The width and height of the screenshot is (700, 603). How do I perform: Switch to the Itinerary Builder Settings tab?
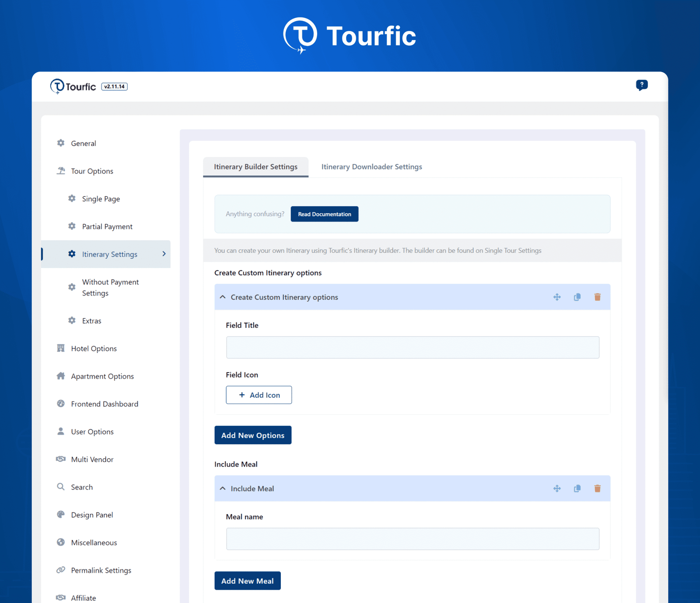click(255, 167)
